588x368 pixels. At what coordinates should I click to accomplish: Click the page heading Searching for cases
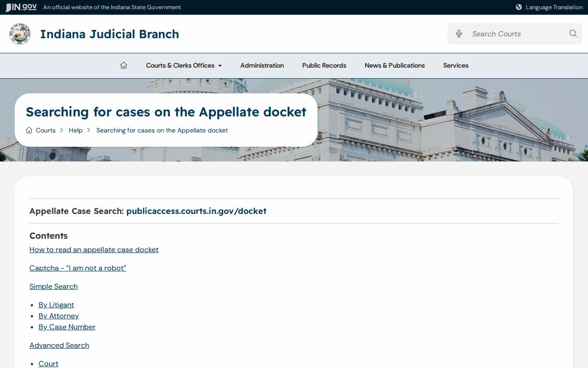pos(166,112)
